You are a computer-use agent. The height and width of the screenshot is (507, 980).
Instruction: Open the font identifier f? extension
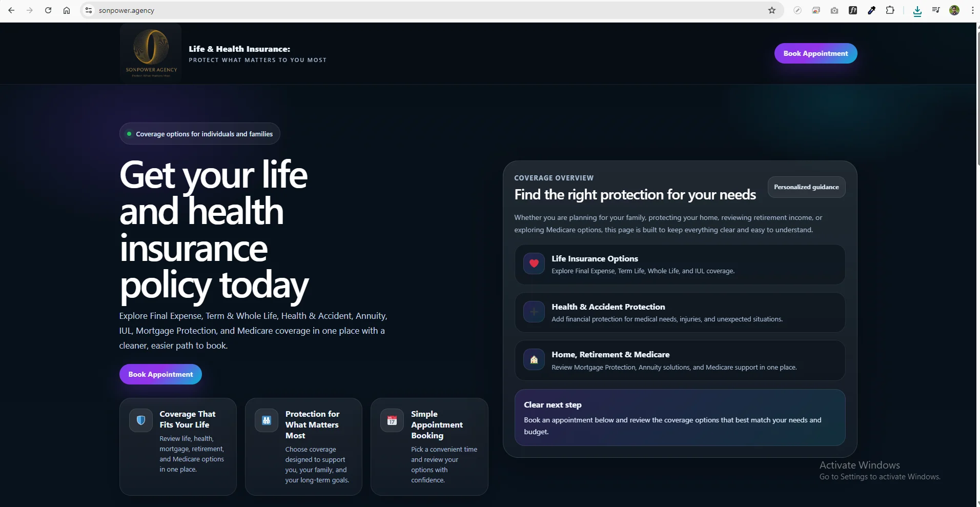click(x=853, y=10)
